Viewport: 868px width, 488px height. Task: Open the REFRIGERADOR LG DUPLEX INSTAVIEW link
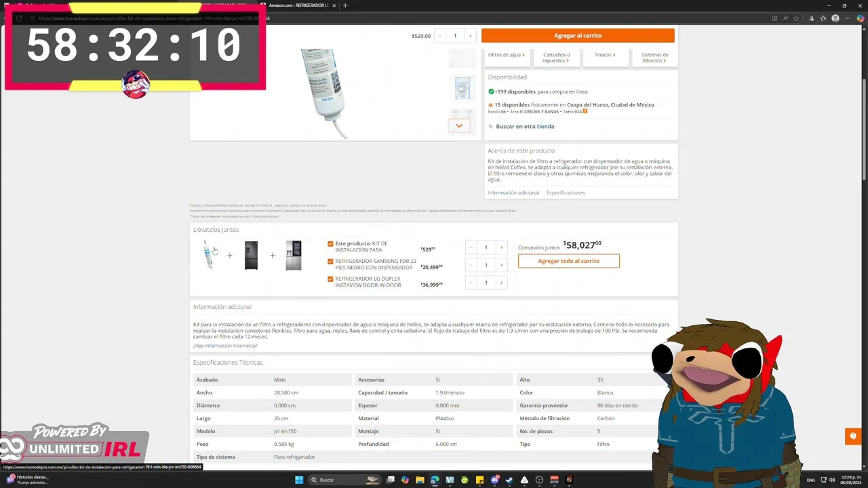point(368,282)
